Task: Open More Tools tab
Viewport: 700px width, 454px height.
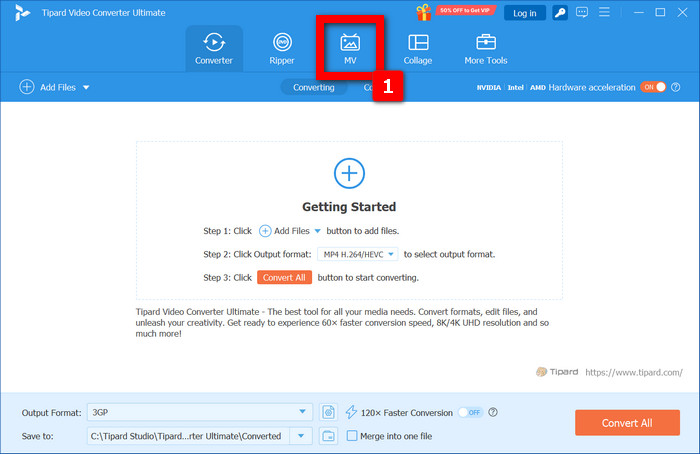Action: 486,49
